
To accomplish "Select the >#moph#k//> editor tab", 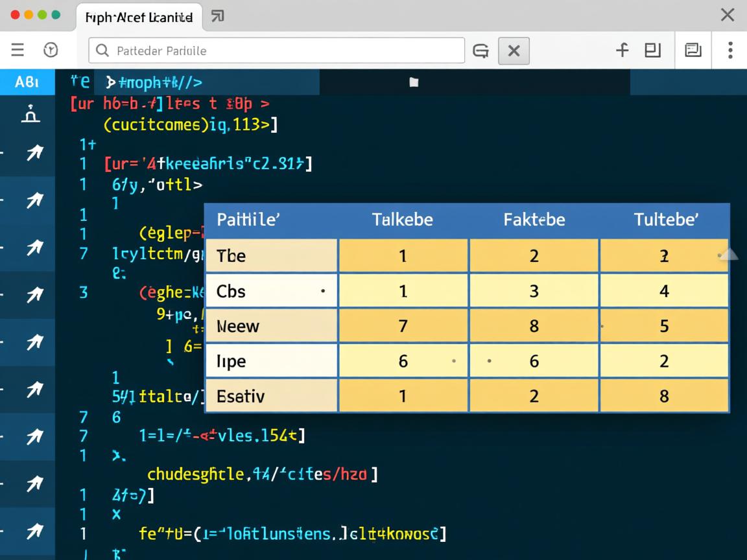I will (154, 82).
